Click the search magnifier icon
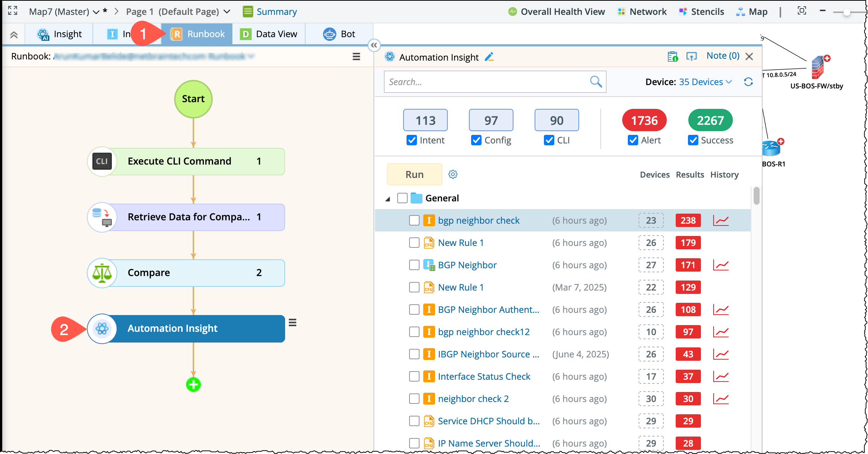 point(595,81)
